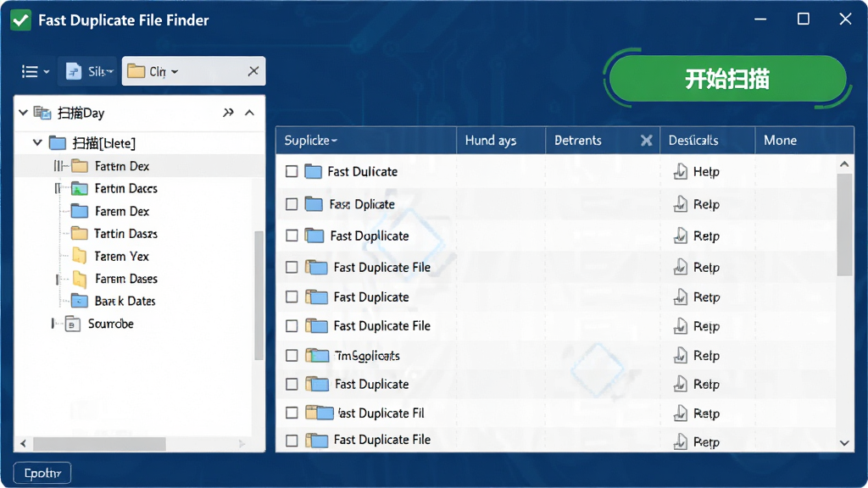
Task: Click the Clr folder icon in toolbar
Action: [136, 71]
